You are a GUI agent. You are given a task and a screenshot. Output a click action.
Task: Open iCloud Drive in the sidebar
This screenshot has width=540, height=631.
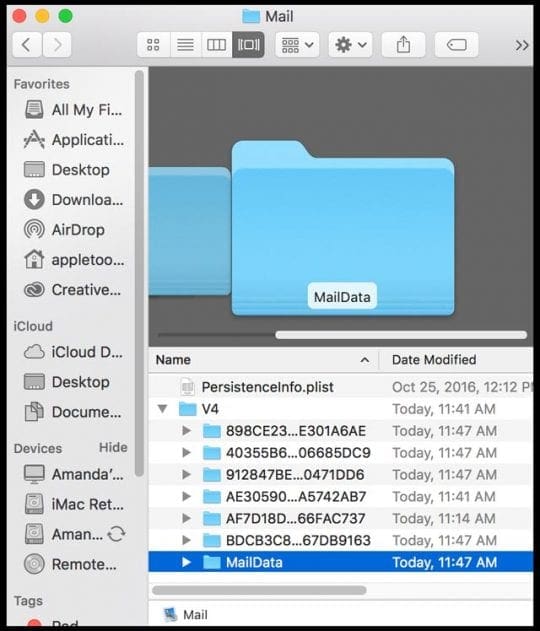pos(73,352)
